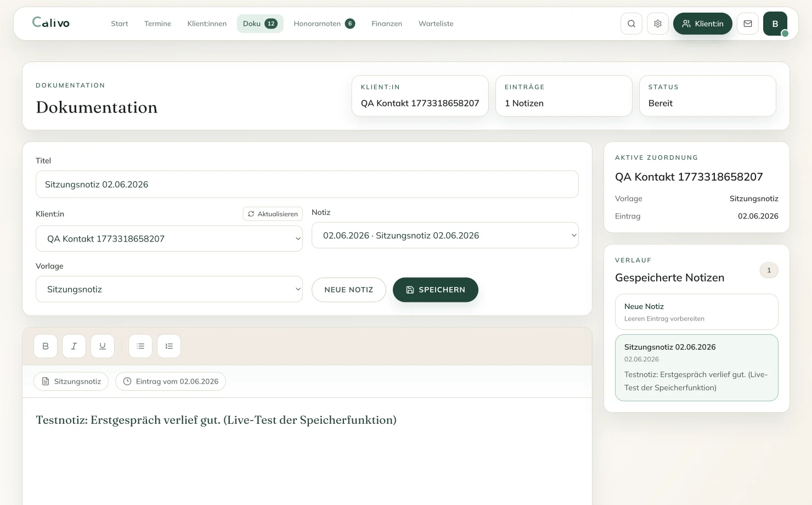Open the Notiz dropdown
This screenshot has height=505, width=812.
[x=445, y=235]
